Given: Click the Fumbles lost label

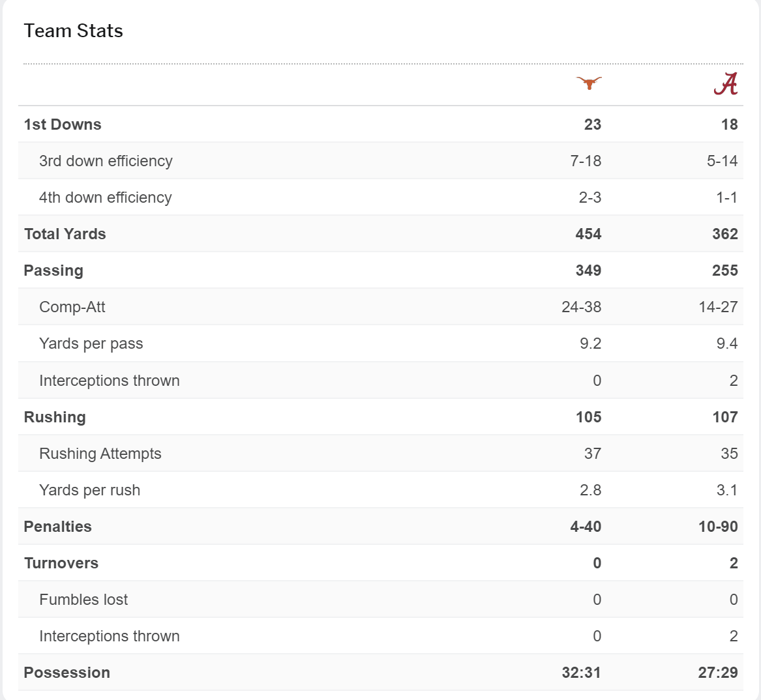Looking at the screenshot, I should click(x=83, y=600).
